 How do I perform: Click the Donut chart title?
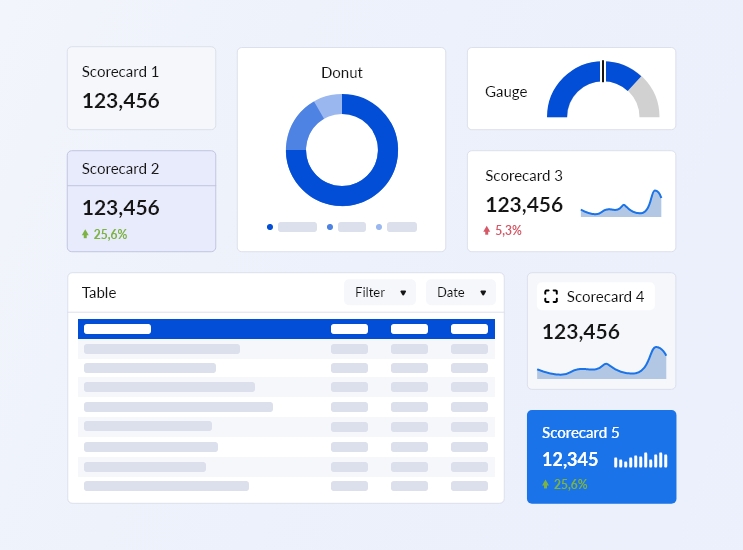[x=342, y=72]
